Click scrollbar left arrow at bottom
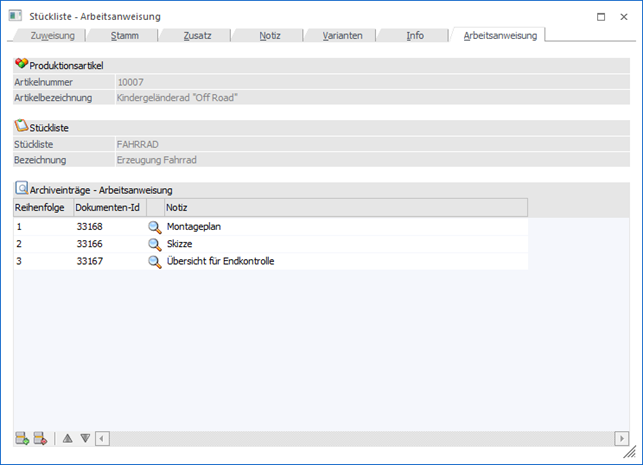Screen dimensions: 643x465 (102, 438)
